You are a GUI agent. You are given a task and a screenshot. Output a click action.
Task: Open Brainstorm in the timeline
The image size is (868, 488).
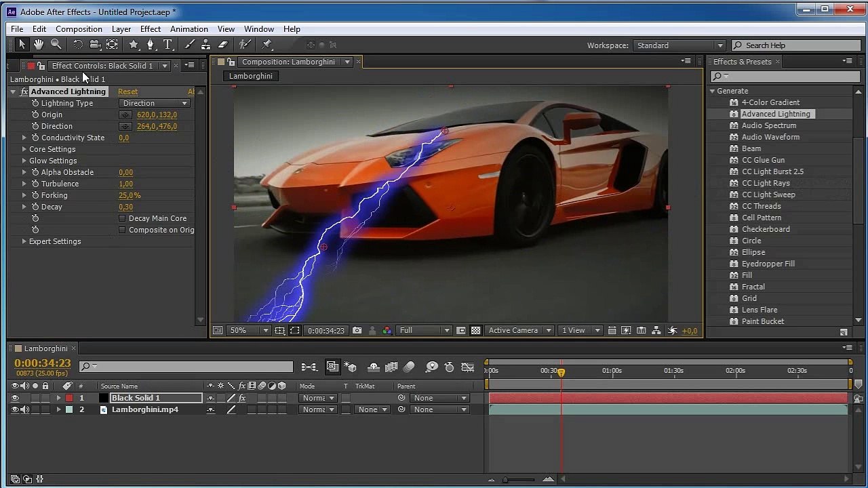pyautogui.click(x=431, y=367)
